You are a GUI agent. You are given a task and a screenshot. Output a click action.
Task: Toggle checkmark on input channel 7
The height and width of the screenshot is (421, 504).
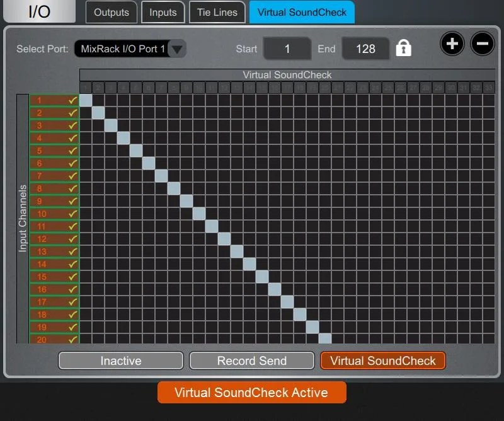(73, 176)
